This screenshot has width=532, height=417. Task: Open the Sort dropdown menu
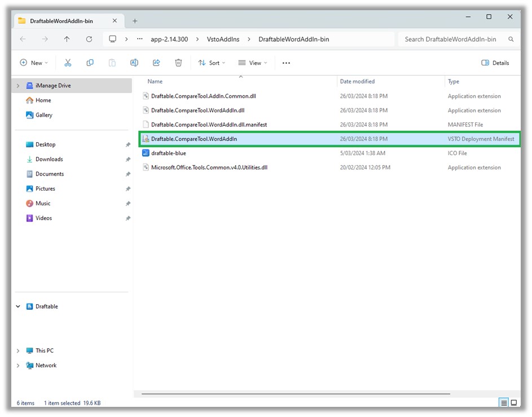pyautogui.click(x=212, y=63)
